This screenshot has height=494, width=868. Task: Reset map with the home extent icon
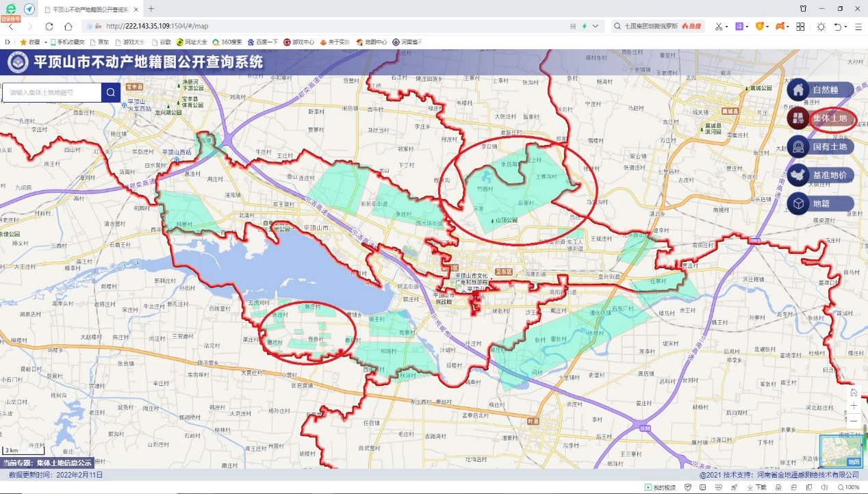coord(854,392)
